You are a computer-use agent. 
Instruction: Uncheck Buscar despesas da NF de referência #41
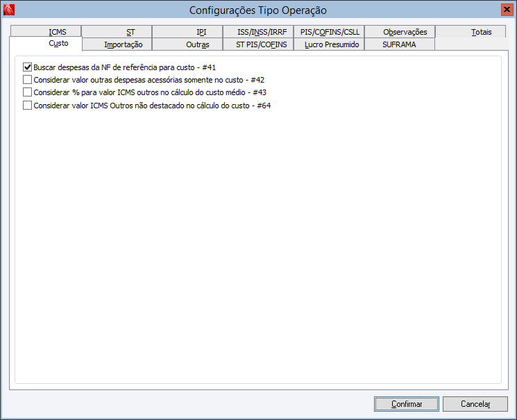27,67
